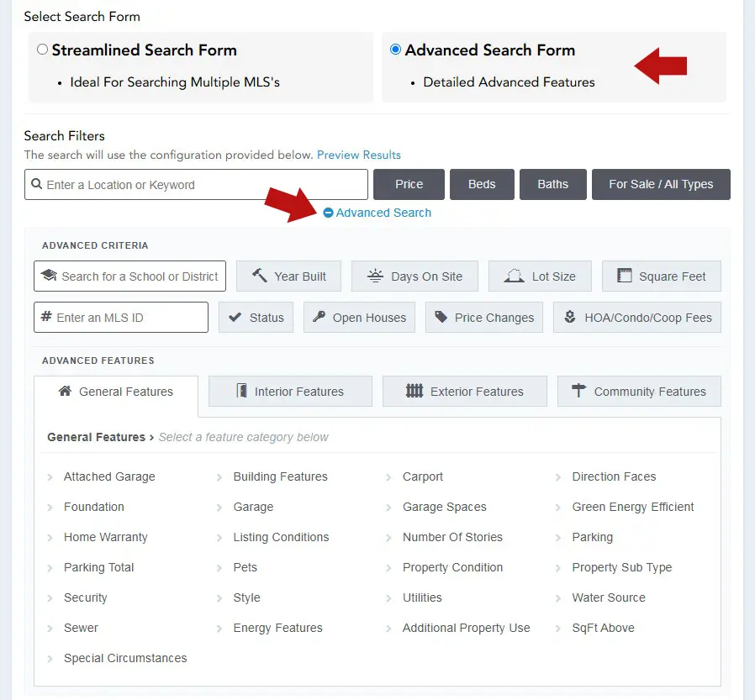Switch to the Community Features tab
The image size is (755, 700).
(639, 391)
